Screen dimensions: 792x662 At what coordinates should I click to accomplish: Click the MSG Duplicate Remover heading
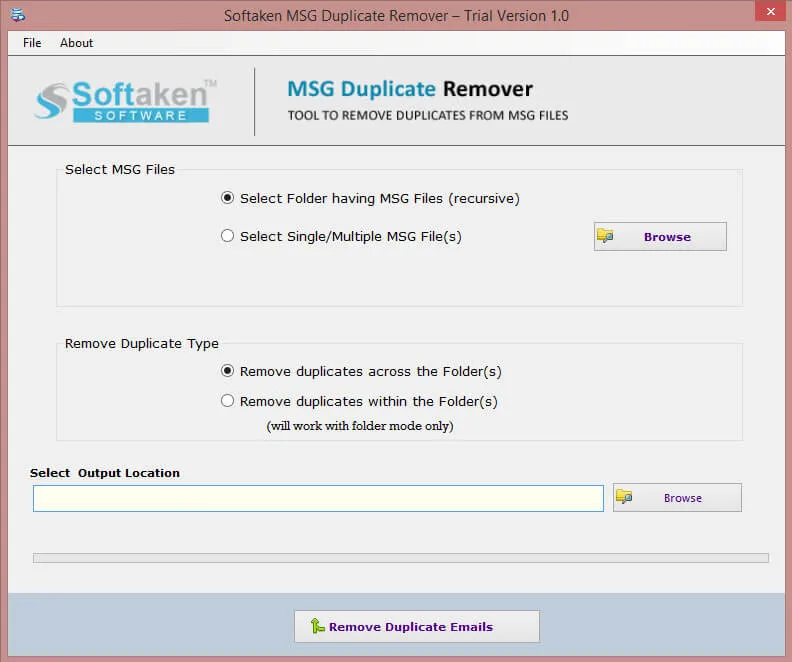410,89
